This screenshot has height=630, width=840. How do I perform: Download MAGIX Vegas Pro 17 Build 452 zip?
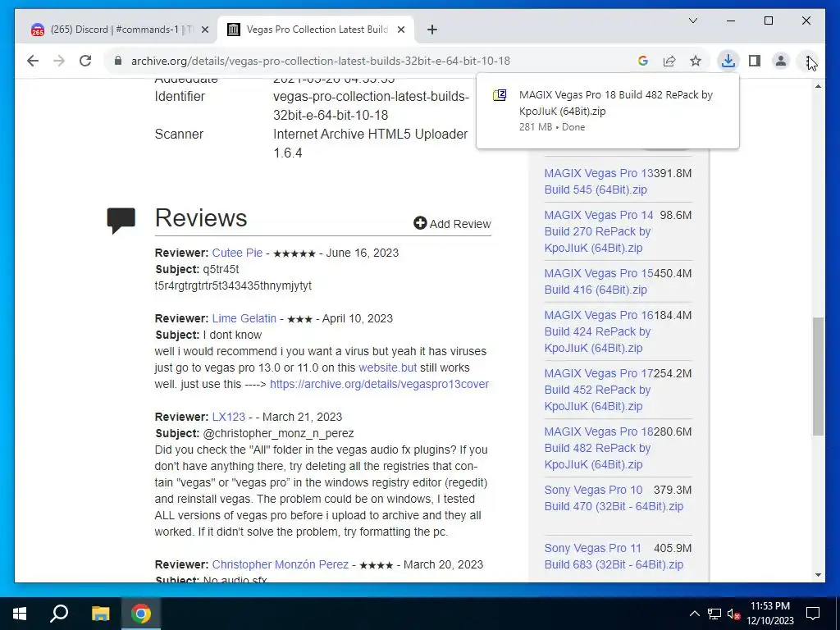point(598,390)
